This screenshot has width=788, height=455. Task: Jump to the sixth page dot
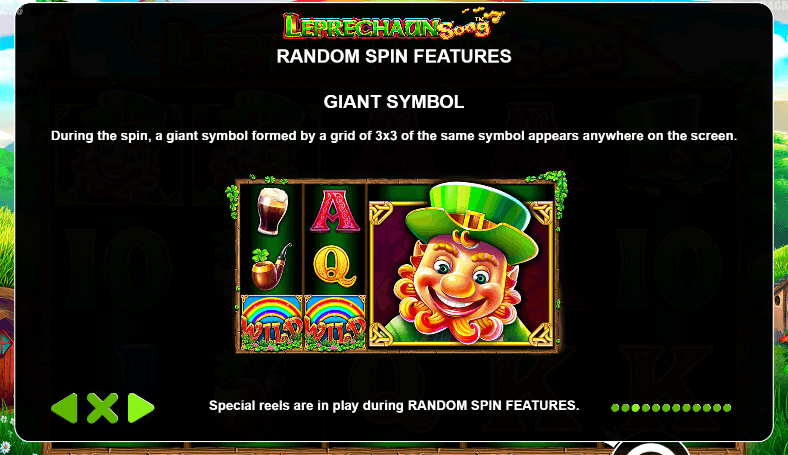pos(666,408)
